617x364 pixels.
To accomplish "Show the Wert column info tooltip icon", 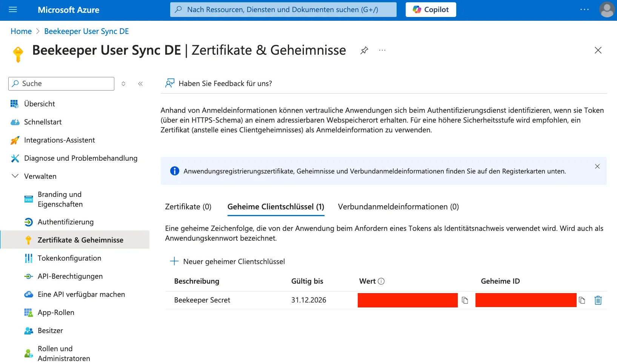I will [381, 281].
